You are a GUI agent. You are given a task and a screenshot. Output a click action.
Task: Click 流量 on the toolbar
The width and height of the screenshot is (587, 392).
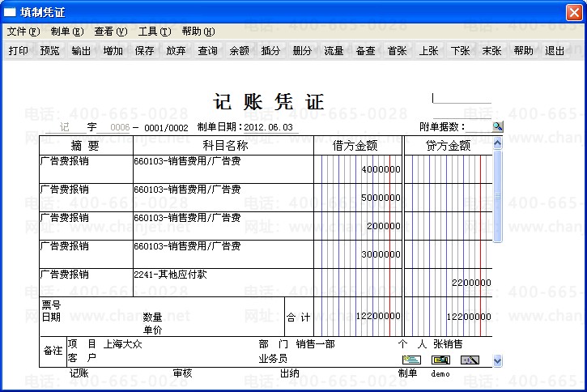[334, 50]
